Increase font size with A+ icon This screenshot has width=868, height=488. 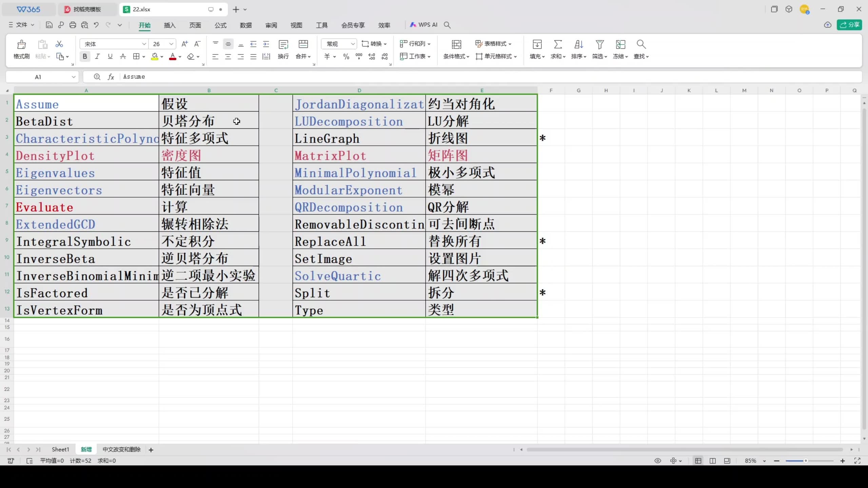coord(184,44)
